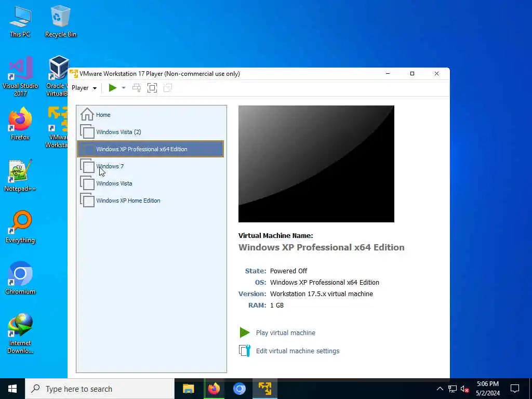Open the notification center icon
This screenshot has height=399, width=532.
point(515,389)
